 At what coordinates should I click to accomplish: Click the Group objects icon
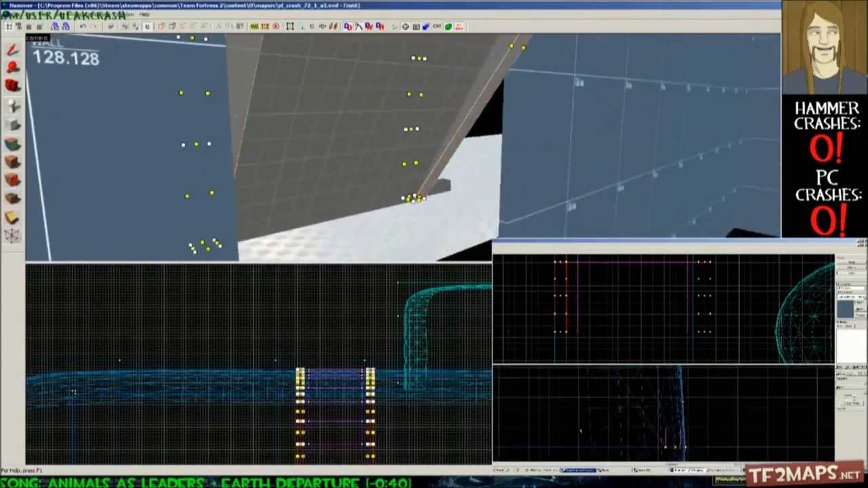[126, 26]
